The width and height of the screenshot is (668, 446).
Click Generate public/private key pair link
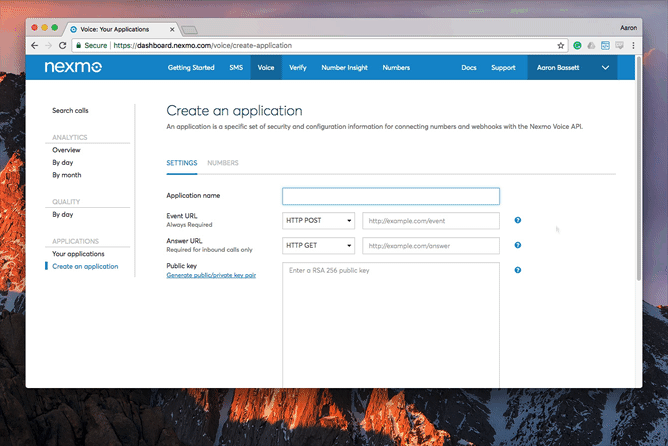211,275
